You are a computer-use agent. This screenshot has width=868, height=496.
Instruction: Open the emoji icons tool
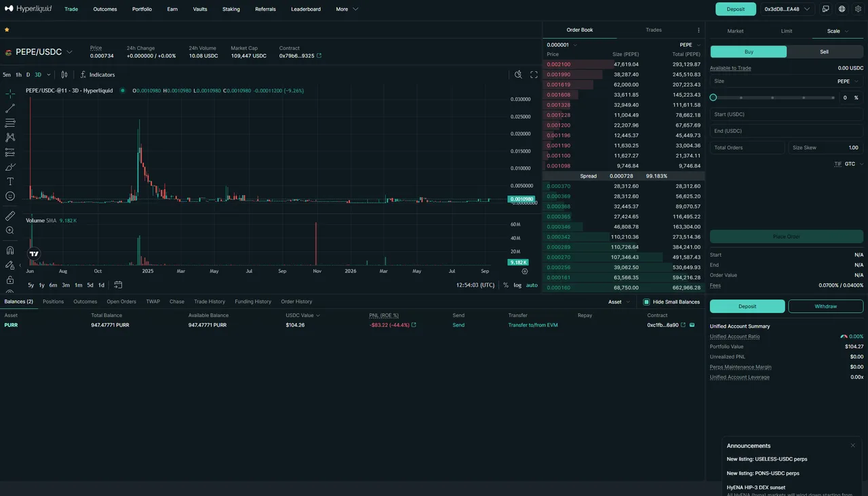click(10, 197)
